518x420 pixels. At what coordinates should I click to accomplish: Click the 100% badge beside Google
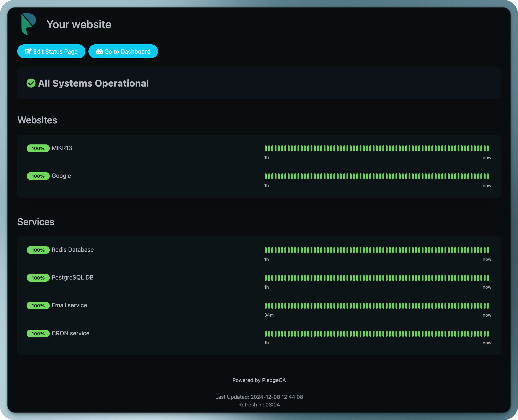coord(38,176)
